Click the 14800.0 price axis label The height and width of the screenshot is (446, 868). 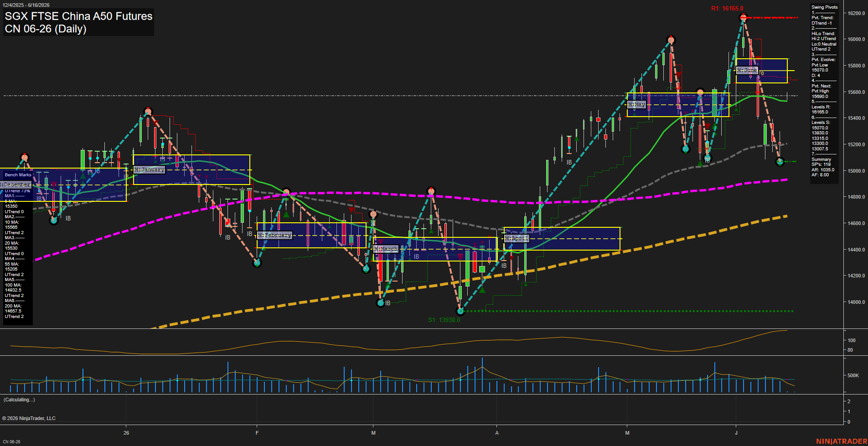(856, 197)
